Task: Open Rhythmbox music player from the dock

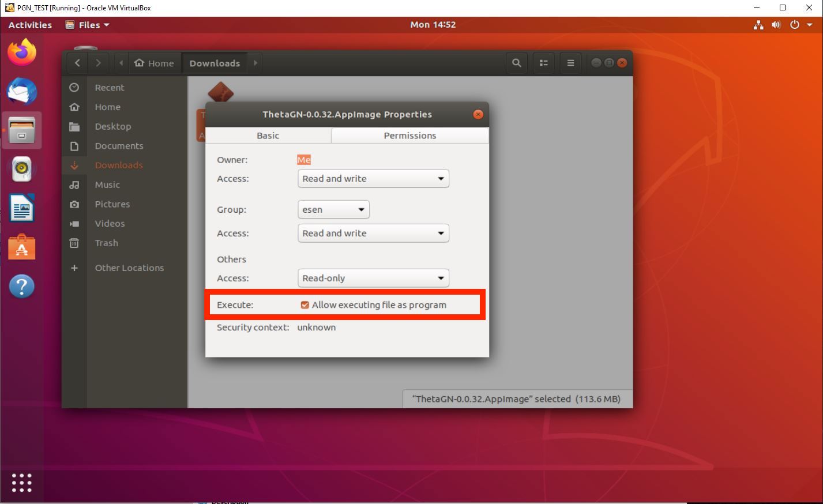Action: tap(21, 169)
